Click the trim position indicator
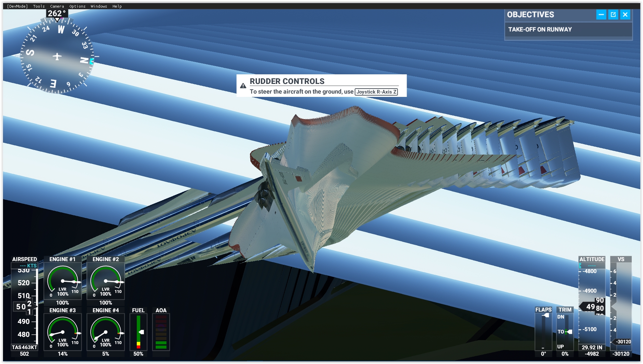The width and height of the screenshot is (643, 364). [565, 332]
